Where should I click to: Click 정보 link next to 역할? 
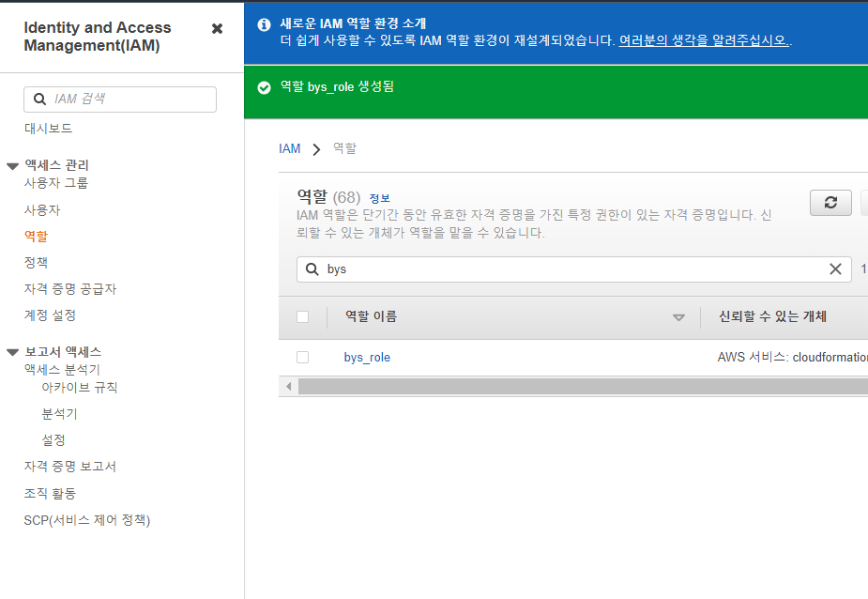tap(380, 198)
